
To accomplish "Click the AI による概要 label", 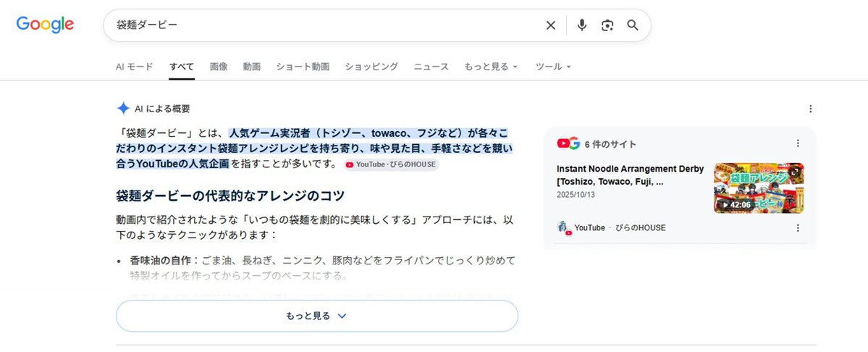I will pos(162,109).
